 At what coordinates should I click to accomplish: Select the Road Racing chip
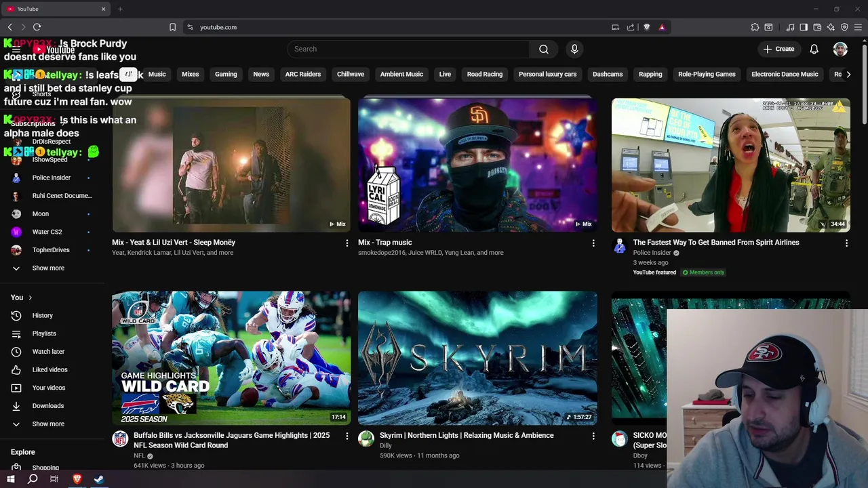pyautogui.click(x=484, y=74)
